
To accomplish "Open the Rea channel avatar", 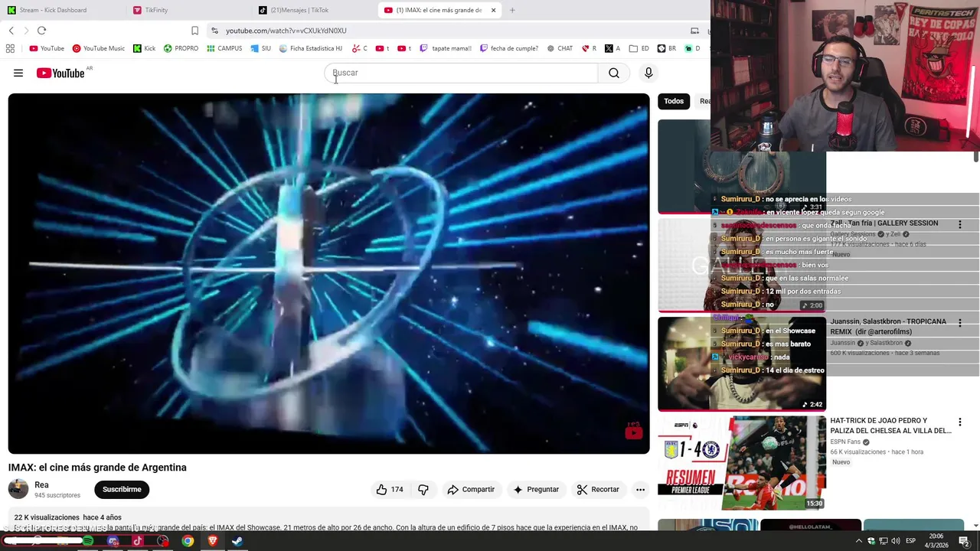I will click(x=18, y=489).
